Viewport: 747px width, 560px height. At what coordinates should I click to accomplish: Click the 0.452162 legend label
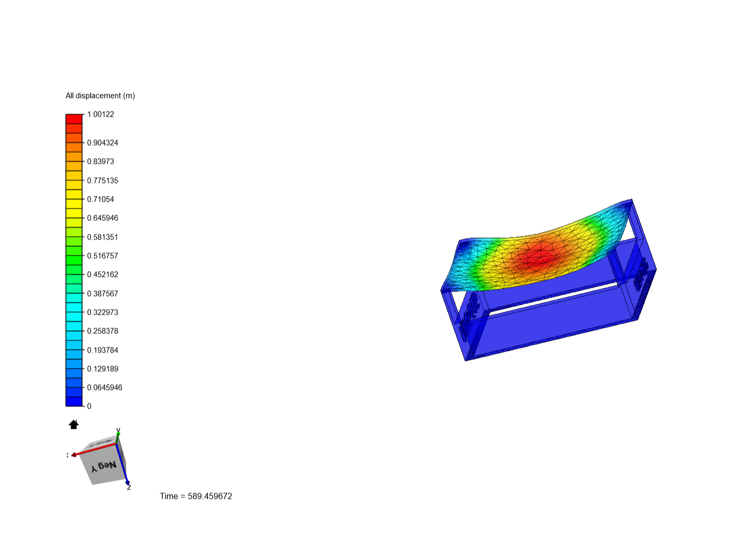pyautogui.click(x=103, y=274)
